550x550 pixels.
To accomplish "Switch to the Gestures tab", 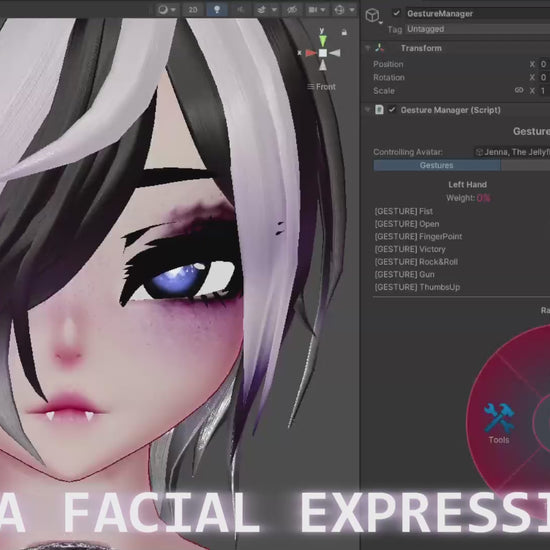I will 437,165.
